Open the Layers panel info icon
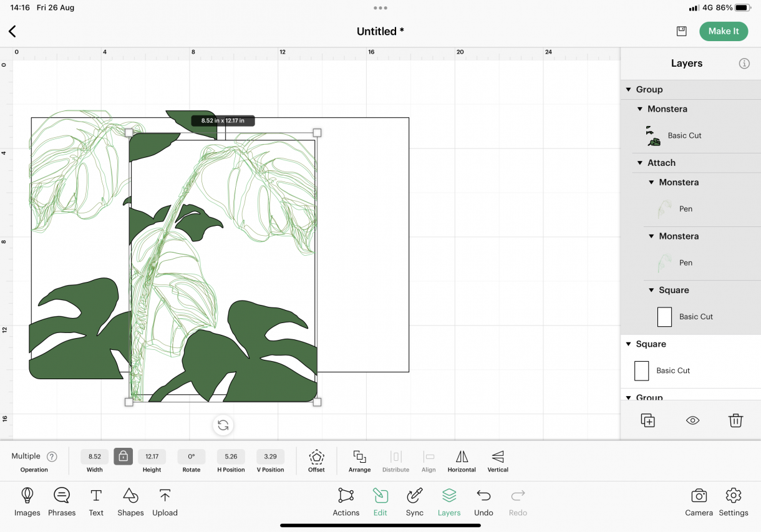 pyautogui.click(x=744, y=64)
